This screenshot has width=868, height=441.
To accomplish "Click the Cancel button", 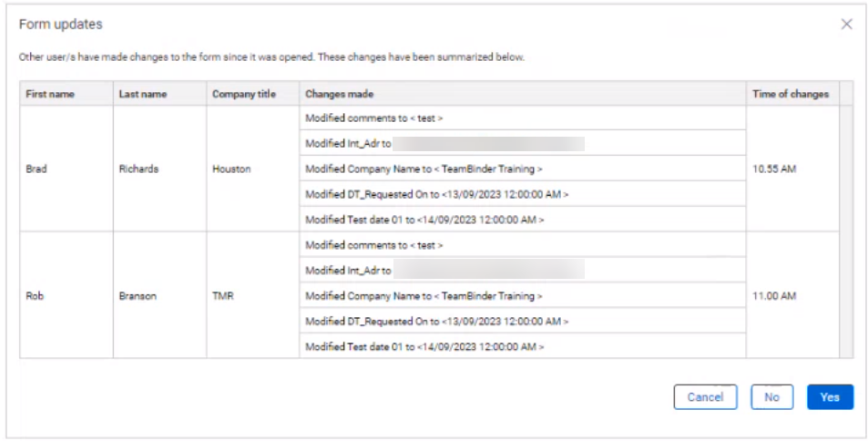I will pyautogui.click(x=705, y=397).
